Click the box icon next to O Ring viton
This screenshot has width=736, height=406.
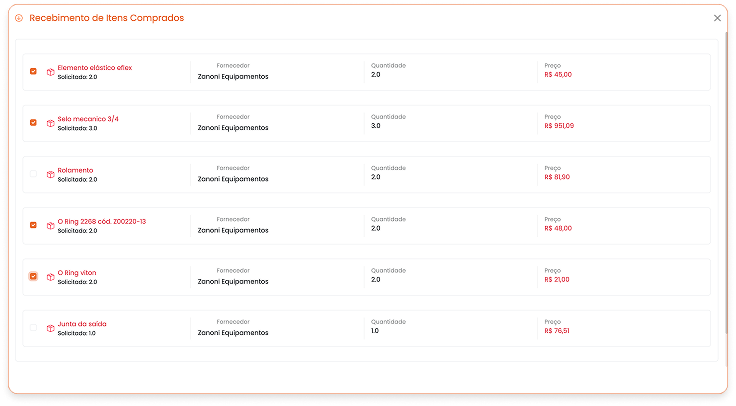(x=50, y=276)
